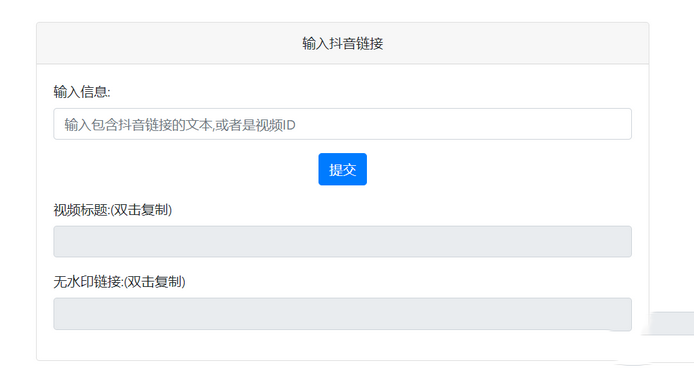
Task: Click inside the no-watermark link result box
Action: [342, 314]
